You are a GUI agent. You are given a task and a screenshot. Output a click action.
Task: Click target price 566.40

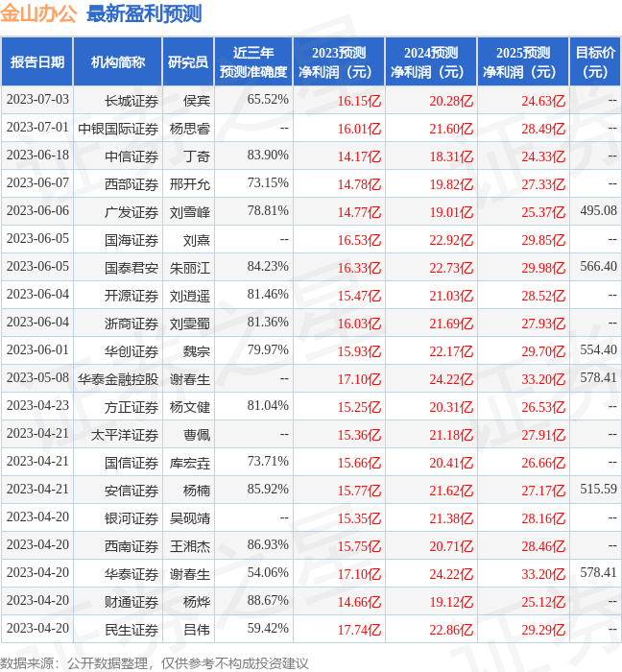(598, 267)
